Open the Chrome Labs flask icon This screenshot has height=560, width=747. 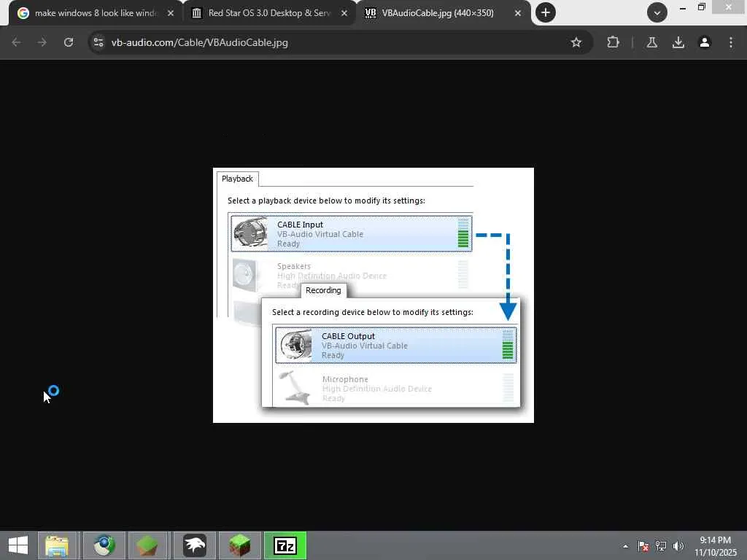coord(652,42)
